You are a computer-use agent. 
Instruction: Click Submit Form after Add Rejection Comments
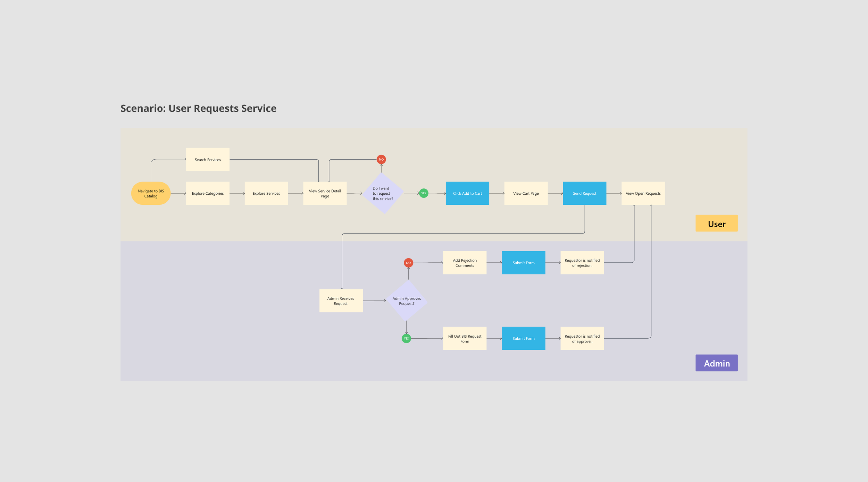(523, 263)
